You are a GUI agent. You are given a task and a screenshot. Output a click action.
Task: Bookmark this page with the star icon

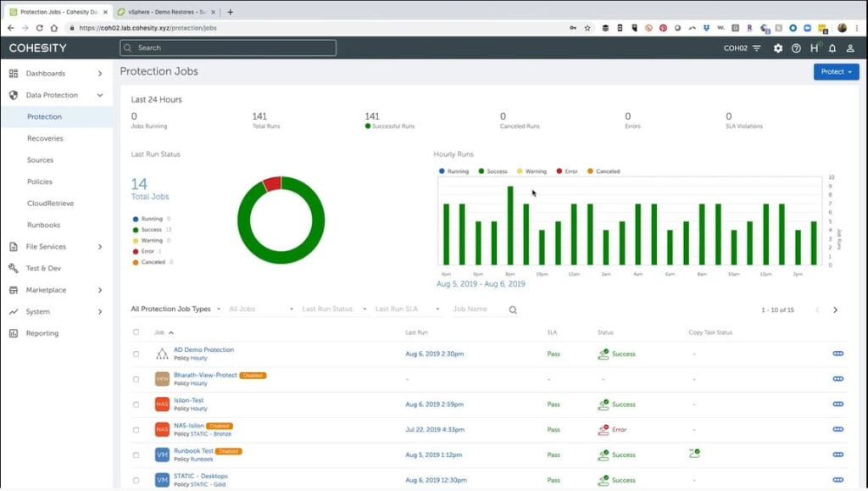[x=587, y=28]
